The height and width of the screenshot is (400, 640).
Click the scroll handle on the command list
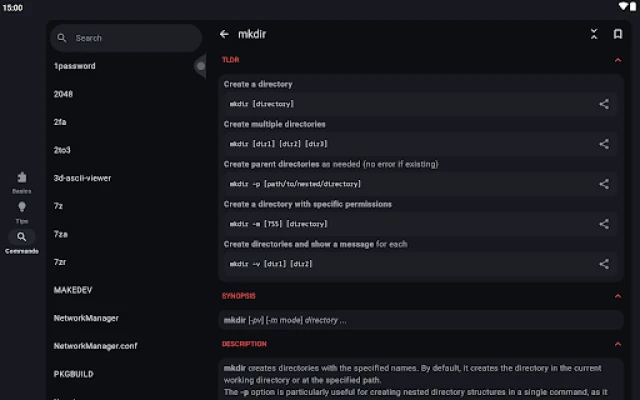pos(200,65)
